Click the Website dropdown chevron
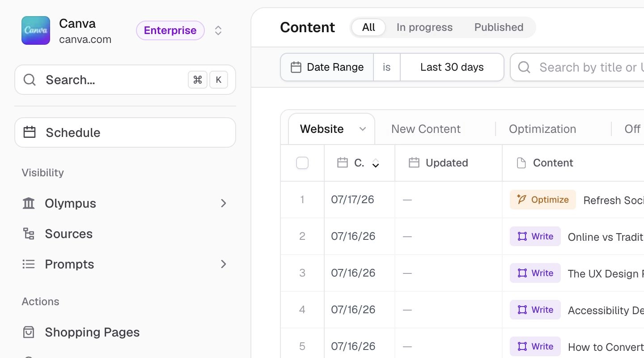 pyautogui.click(x=363, y=129)
